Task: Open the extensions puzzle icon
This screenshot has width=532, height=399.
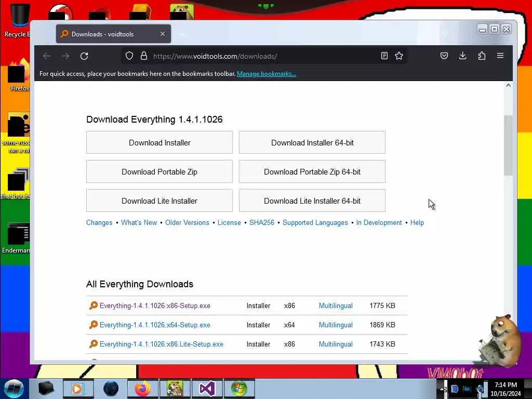Action: click(482, 56)
